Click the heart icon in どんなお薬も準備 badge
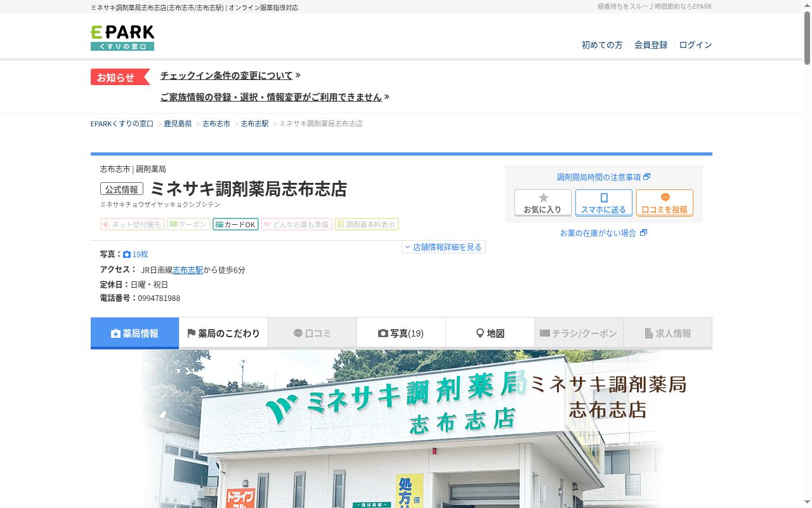812x508 pixels. pos(267,225)
